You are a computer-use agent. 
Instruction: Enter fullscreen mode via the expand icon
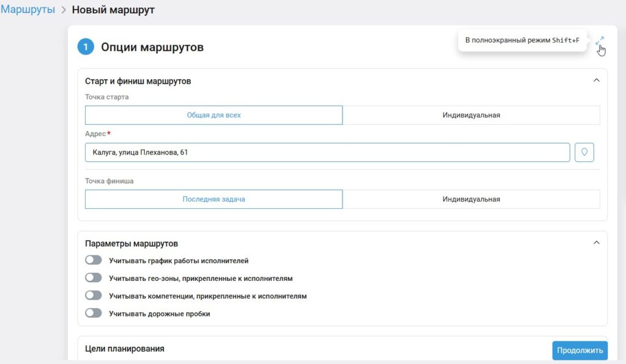coord(600,41)
